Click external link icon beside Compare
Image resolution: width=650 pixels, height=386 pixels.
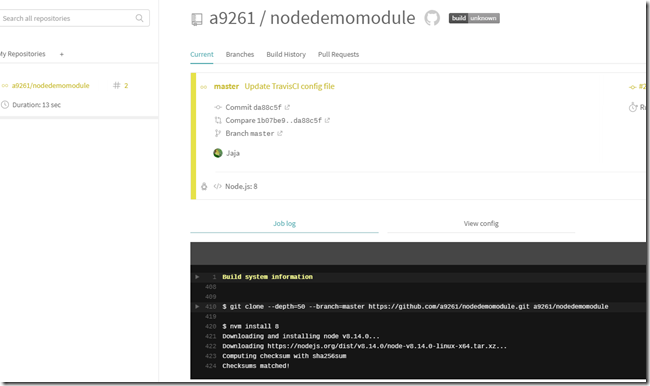[x=327, y=120]
